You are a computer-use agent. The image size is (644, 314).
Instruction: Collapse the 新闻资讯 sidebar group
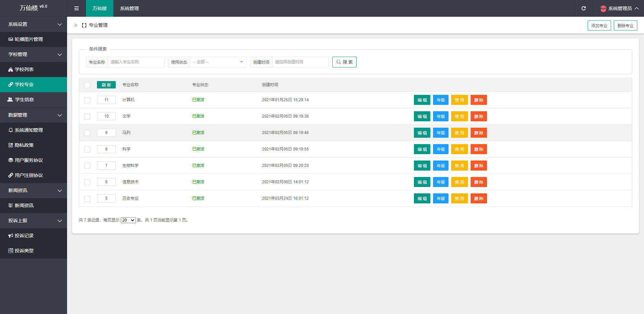[x=34, y=190]
